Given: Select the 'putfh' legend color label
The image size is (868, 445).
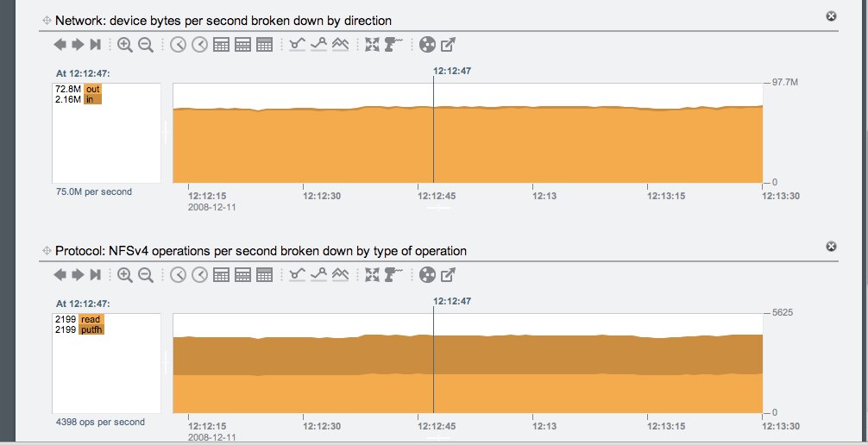Looking at the screenshot, I should click(x=91, y=329).
